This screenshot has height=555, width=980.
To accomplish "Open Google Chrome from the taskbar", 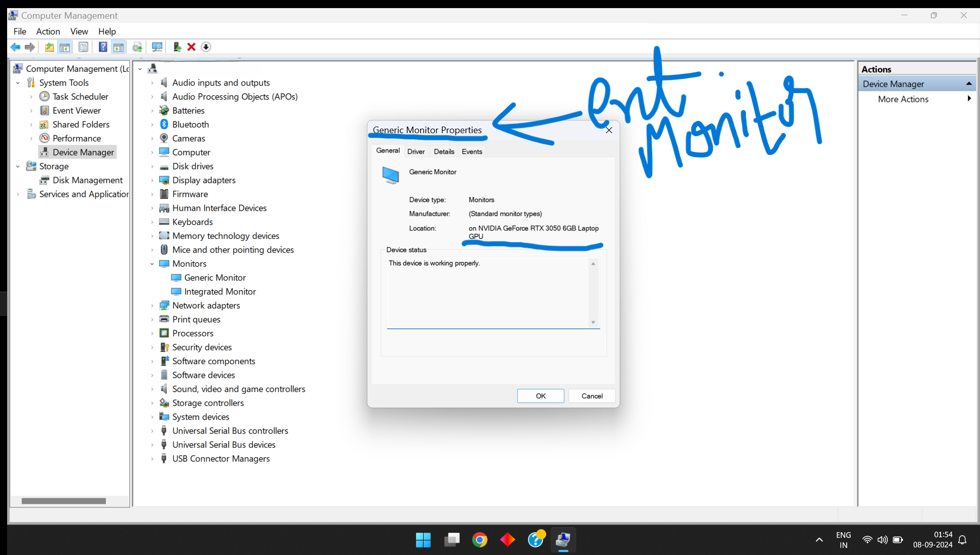I will point(479,540).
